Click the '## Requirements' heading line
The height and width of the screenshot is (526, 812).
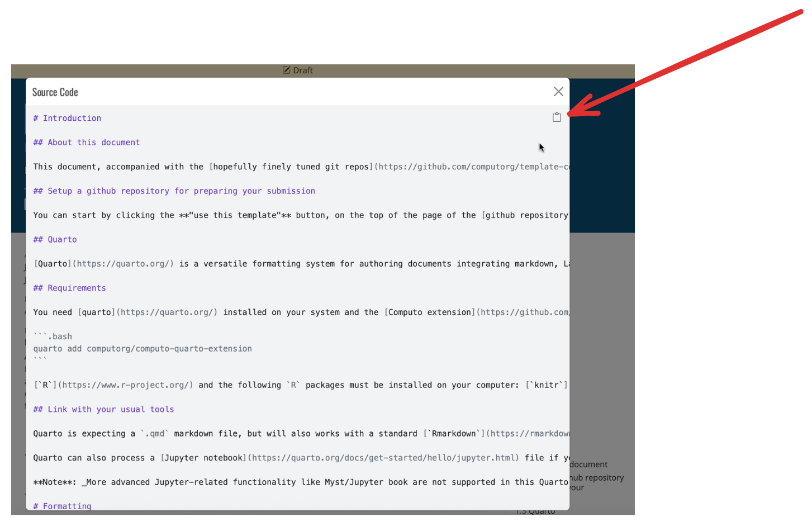point(69,288)
